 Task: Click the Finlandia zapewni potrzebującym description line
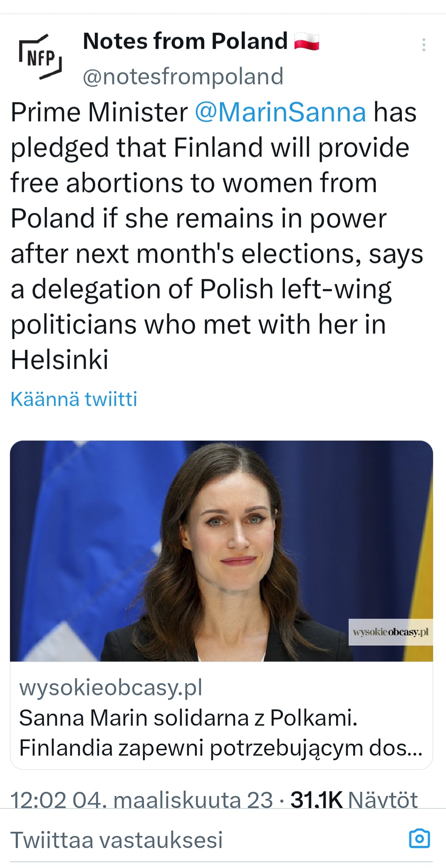[221, 748]
